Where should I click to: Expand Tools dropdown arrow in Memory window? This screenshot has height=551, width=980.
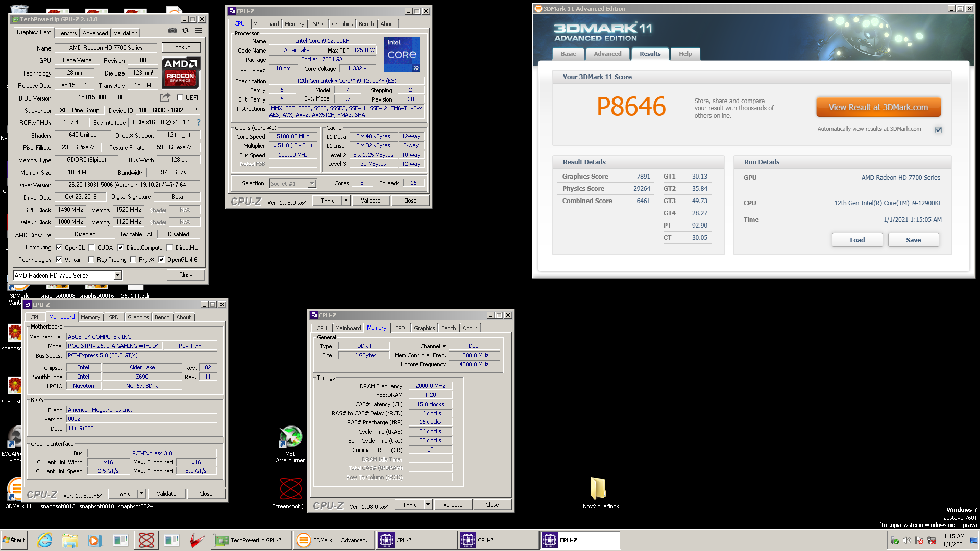click(428, 505)
